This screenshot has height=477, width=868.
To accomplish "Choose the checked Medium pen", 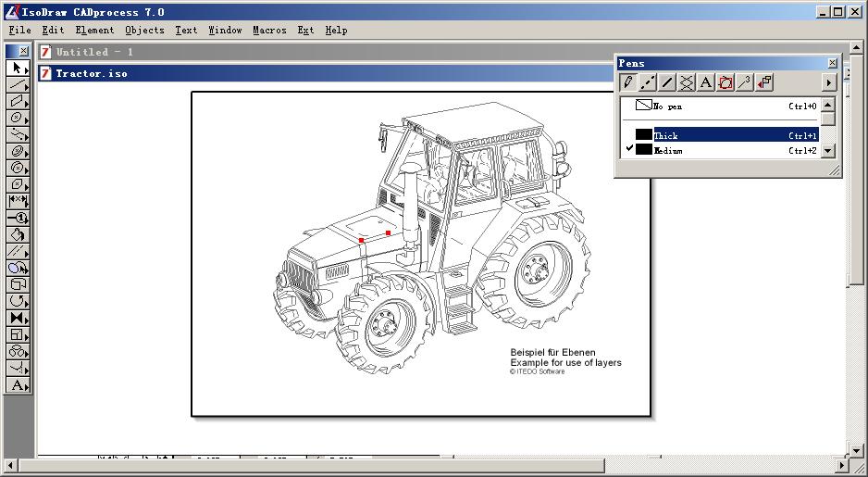I will click(720, 150).
